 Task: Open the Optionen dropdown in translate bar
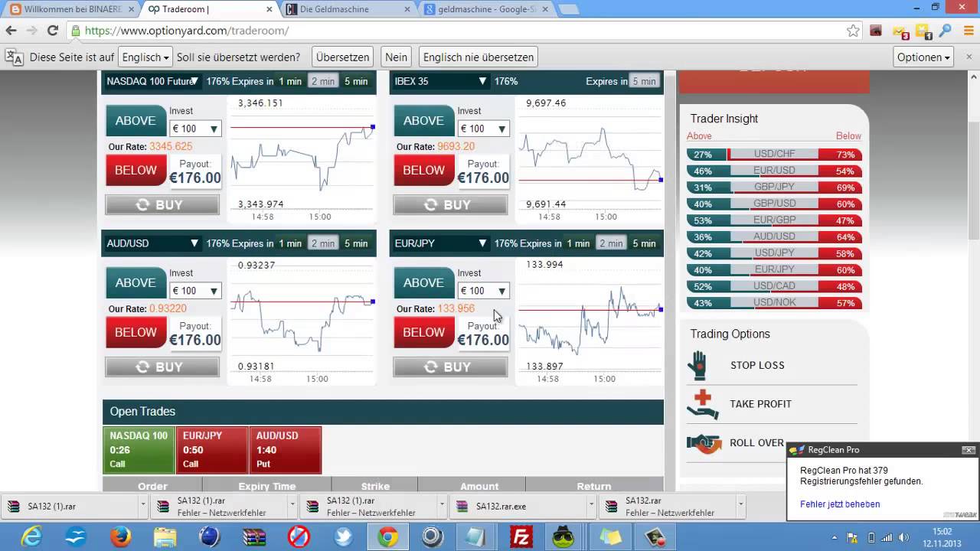pos(923,57)
